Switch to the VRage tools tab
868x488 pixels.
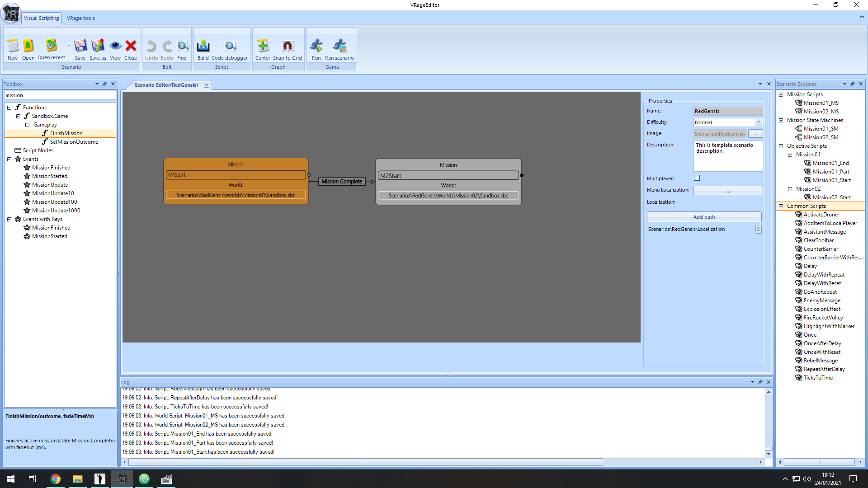81,18
